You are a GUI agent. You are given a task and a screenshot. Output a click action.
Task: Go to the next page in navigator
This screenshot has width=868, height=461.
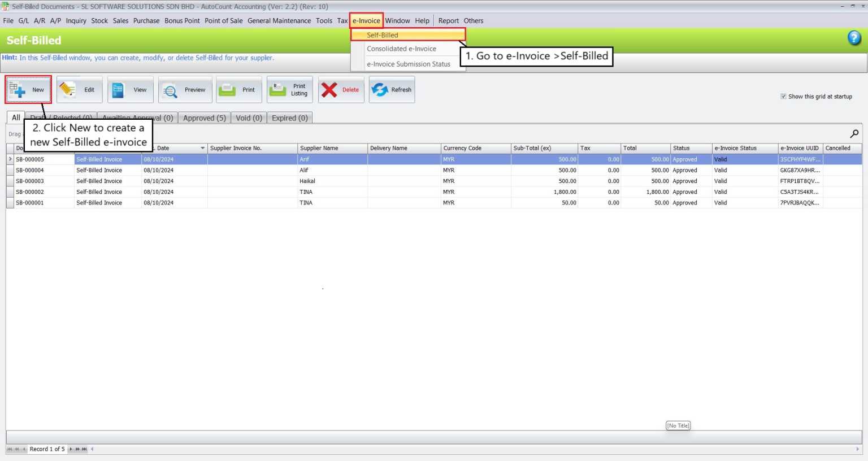click(x=77, y=449)
